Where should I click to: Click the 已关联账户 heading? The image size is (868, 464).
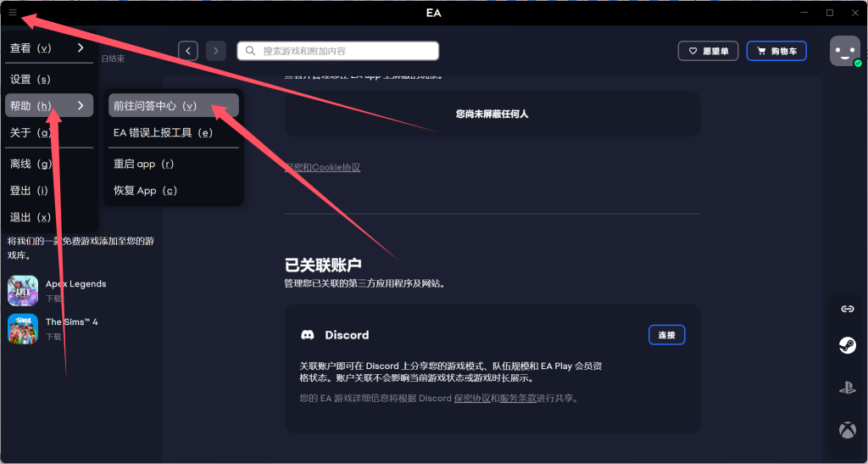[324, 266]
